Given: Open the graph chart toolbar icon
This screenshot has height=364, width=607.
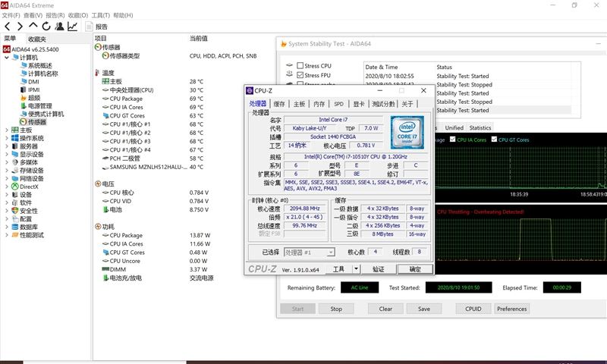Looking at the screenshot, I should coord(72,27).
